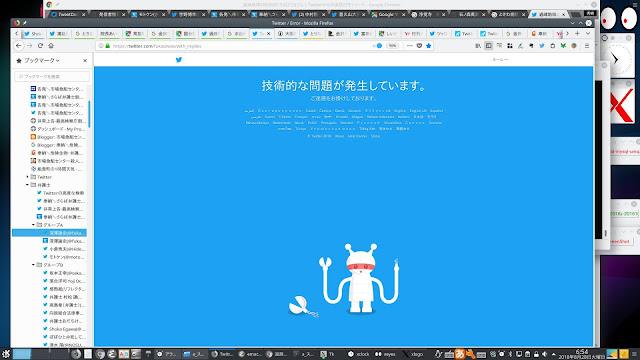640x360 pixels.
Task: Expand the Twitter bookmark folder
Action: tap(27, 177)
